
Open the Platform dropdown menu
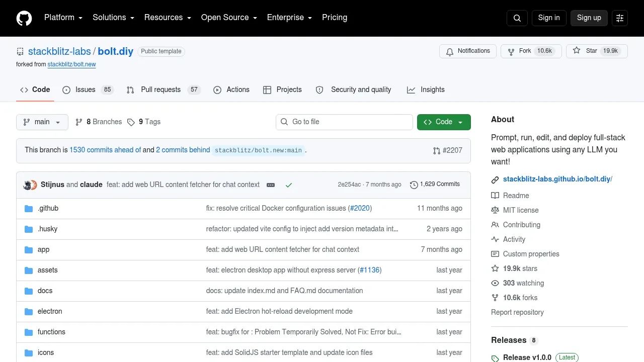63,17
